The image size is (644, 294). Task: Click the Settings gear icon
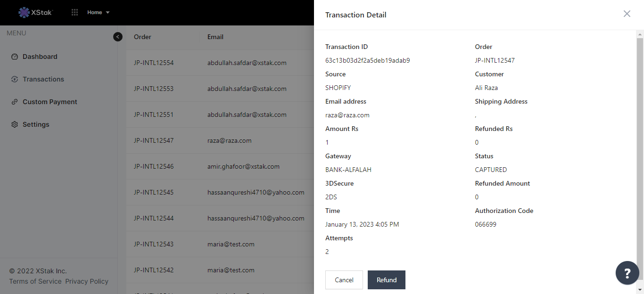[x=15, y=124]
